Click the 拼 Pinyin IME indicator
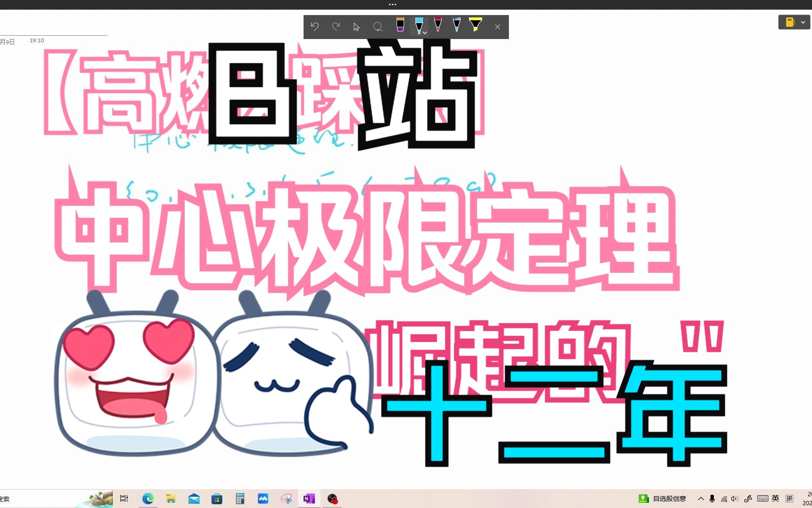 point(789,499)
